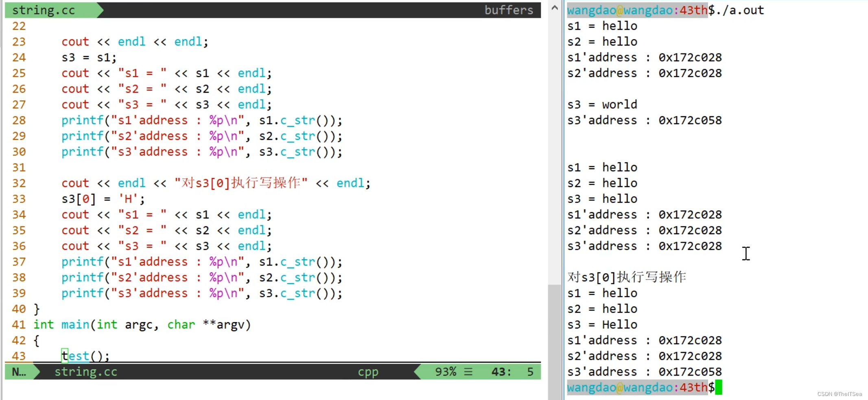Click the 'cpp' filetype indicator in the statusline
Viewport: 868px width, 400px height.
(x=368, y=372)
